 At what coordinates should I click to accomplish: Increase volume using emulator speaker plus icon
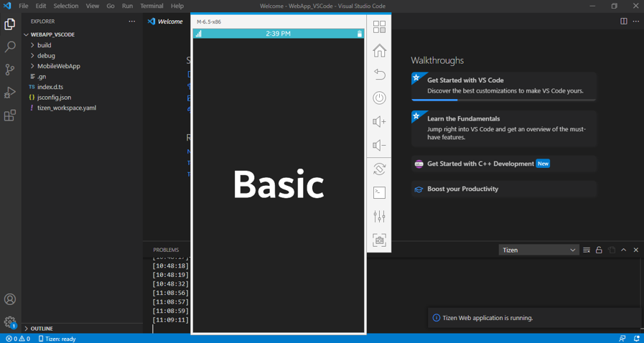(379, 122)
